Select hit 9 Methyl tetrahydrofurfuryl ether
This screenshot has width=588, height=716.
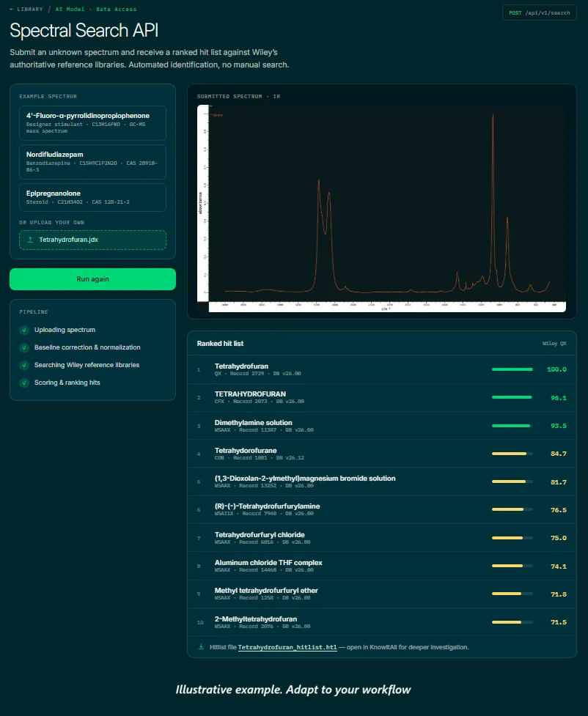(x=382, y=594)
